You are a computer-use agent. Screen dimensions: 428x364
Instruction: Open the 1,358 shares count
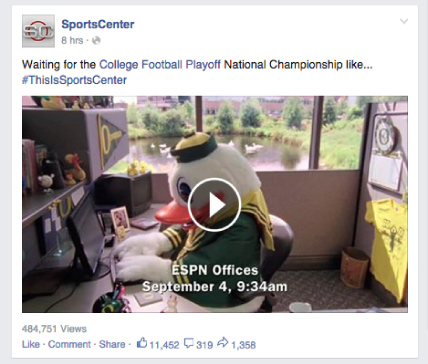coord(243,345)
